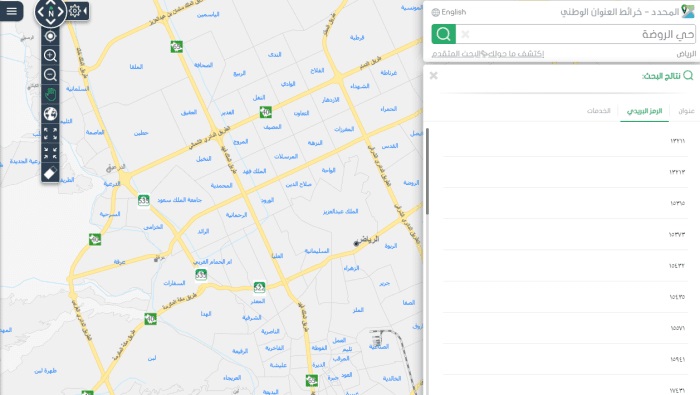Viewport: 700px width, 395px height.
Task: Shrink map with inward arrows icon
Action: 50,153
